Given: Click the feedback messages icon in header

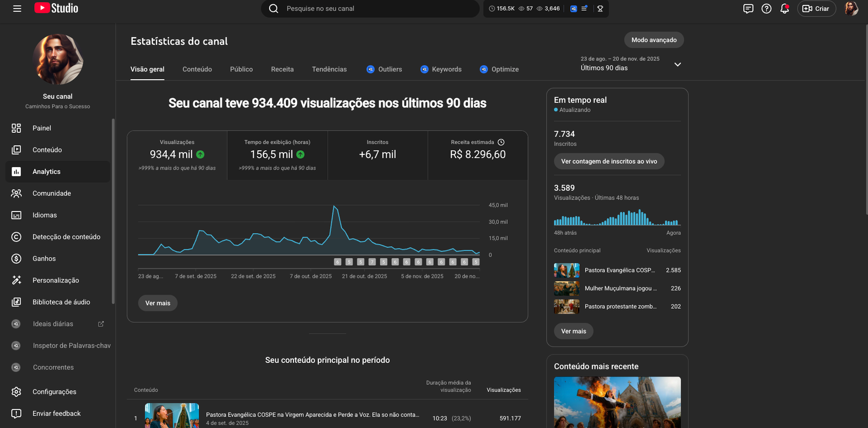Looking at the screenshot, I should 748,9.
